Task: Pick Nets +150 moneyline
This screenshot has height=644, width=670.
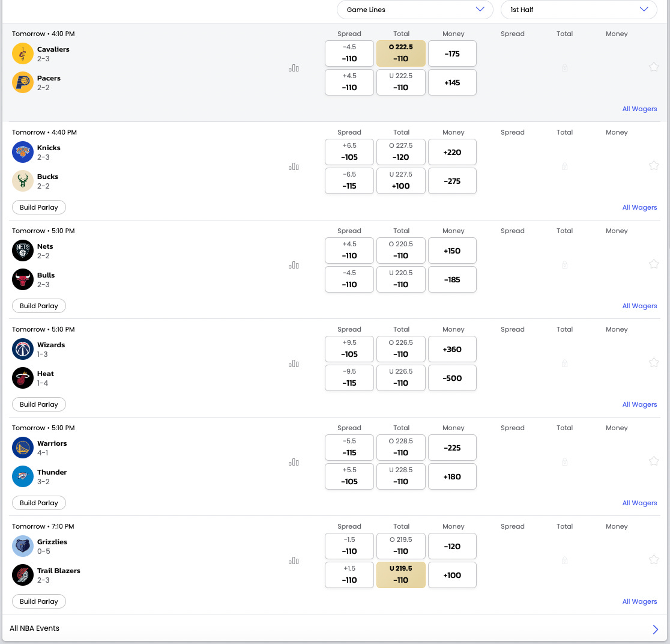Action: (452, 251)
